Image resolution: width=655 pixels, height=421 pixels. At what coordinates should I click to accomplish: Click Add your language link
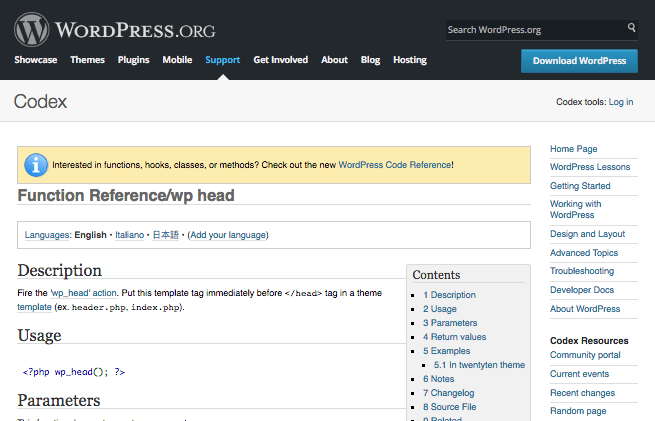pyautogui.click(x=227, y=235)
